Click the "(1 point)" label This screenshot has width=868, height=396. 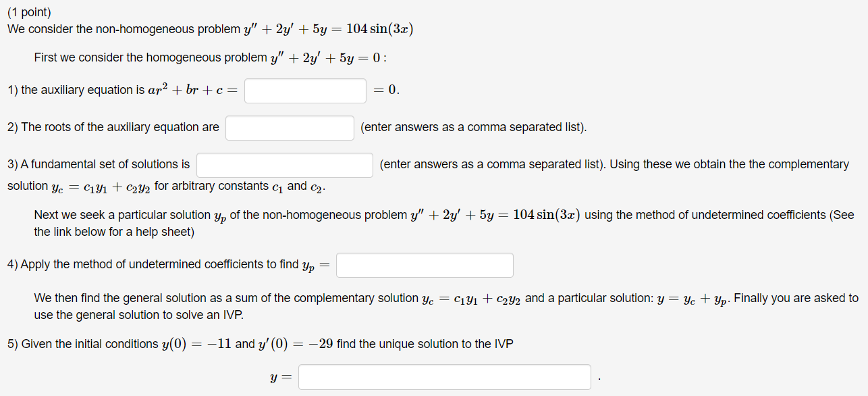tap(29, 12)
